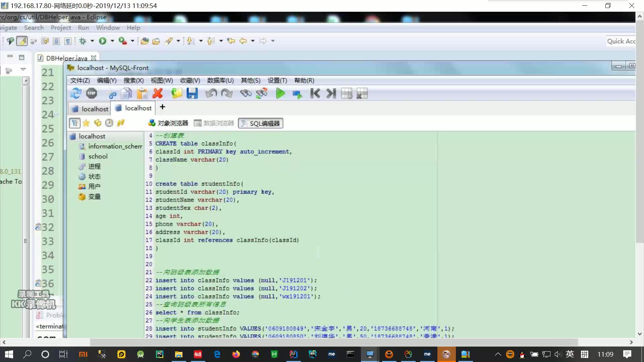Click the STOP icon in MySQL-Front toolbar
The width and height of the screenshot is (644, 362).
coord(92,93)
